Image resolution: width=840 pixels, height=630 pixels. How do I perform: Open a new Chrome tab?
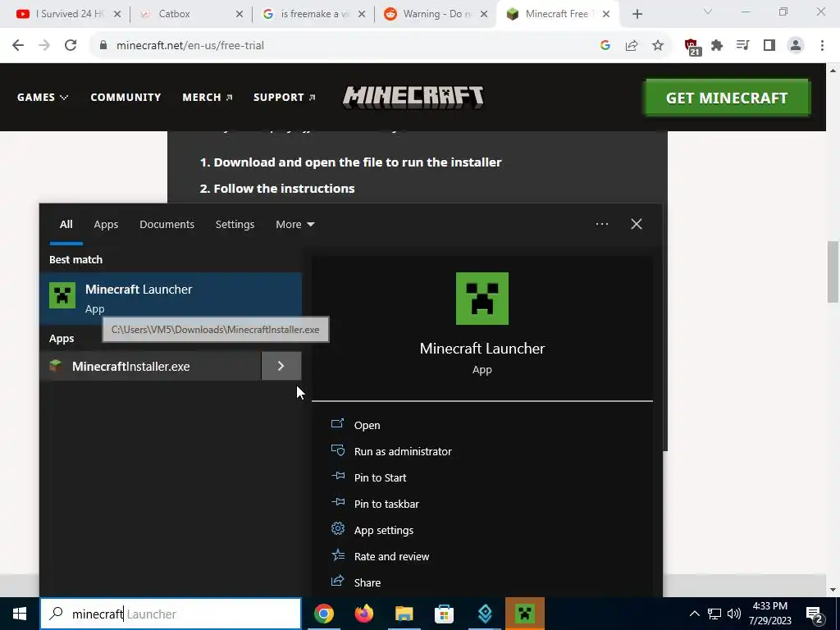tap(637, 15)
